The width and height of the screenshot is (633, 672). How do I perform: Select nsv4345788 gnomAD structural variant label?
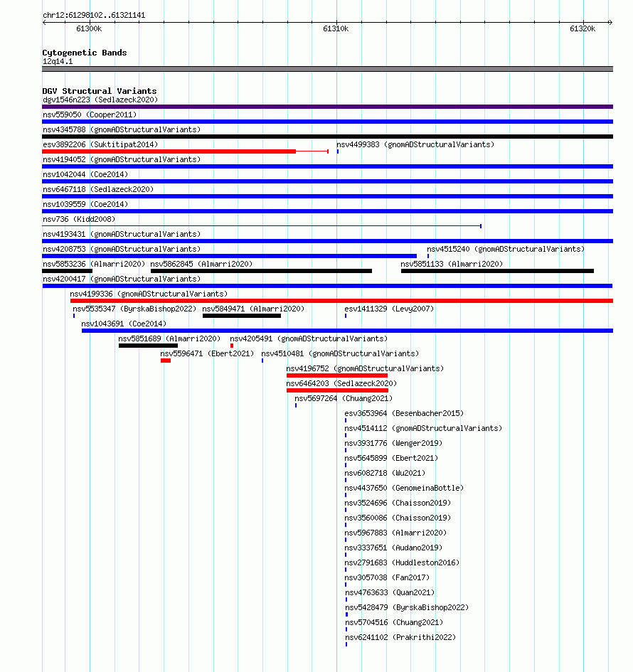coord(122,130)
